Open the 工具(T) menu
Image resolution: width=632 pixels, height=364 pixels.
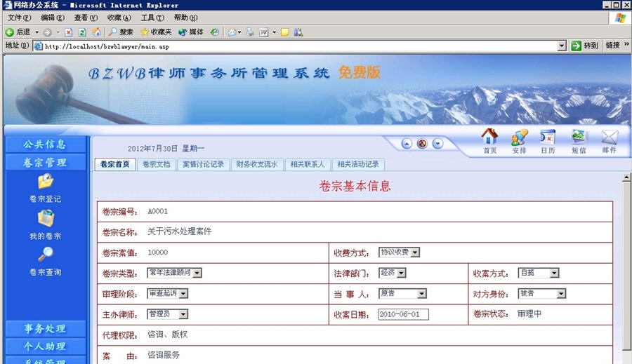click(152, 18)
